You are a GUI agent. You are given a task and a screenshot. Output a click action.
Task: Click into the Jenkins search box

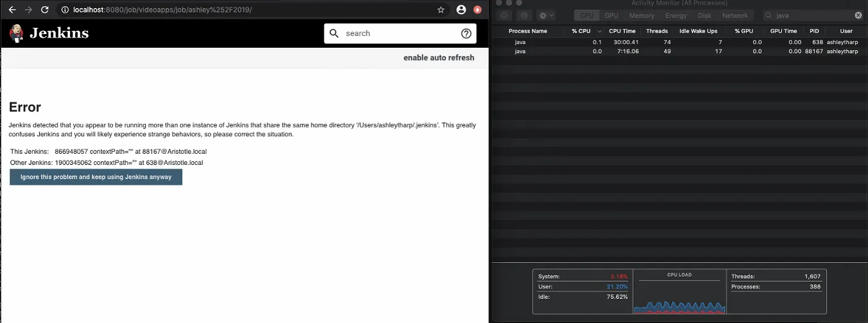400,33
